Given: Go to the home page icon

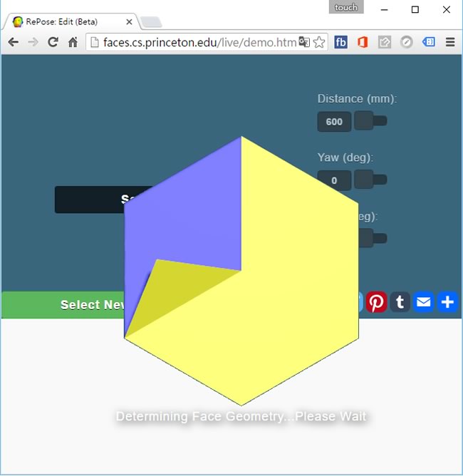Looking at the screenshot, I should [x=73, y=42].
